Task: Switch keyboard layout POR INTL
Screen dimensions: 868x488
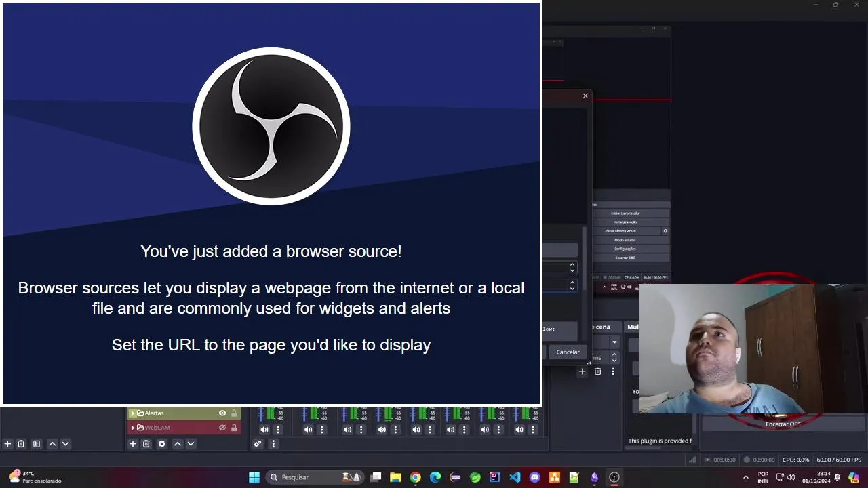Action: (764, 477)
